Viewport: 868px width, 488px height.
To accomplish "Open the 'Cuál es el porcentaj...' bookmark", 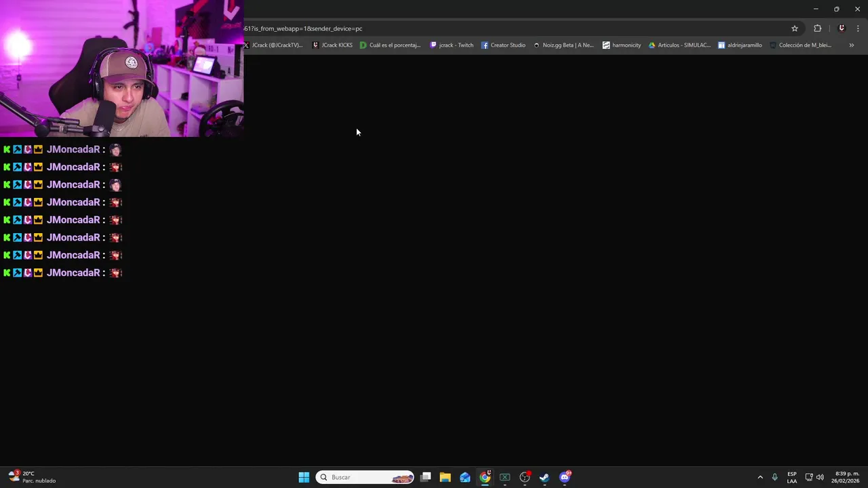I will [391, 45].
